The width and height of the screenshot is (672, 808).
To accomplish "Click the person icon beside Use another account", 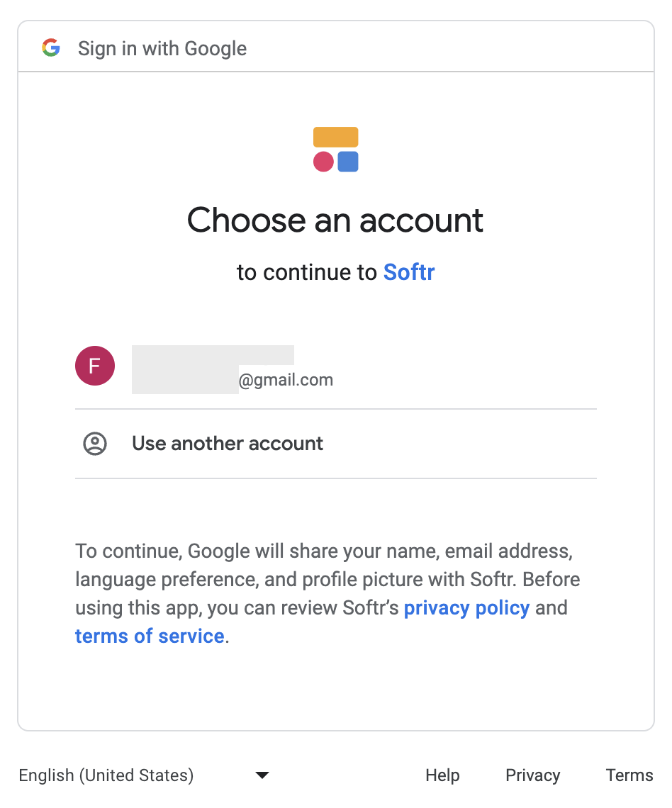I will coord(95,444).
